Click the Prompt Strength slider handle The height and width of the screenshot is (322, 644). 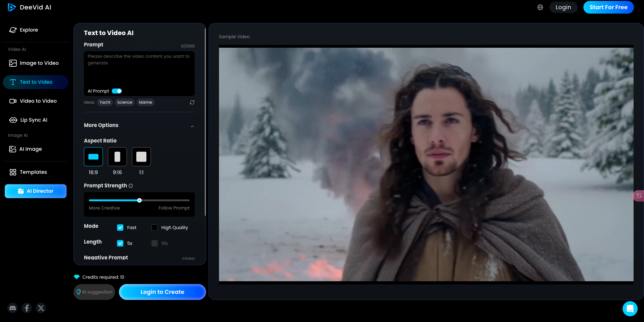click(x=139, y=200)
